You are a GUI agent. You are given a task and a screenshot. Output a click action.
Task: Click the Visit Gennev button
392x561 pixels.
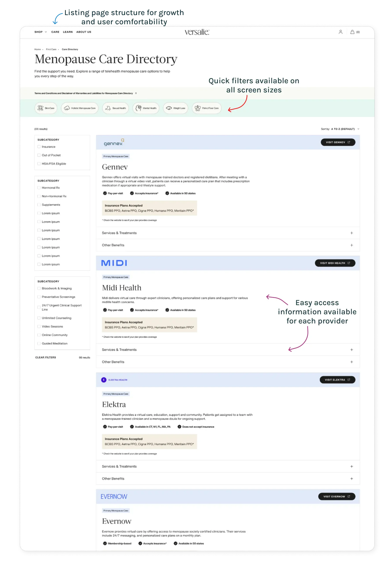338,142
